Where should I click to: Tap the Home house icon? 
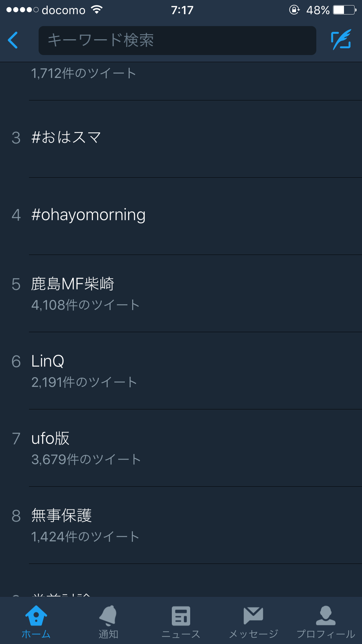pyautogui.click(x=36, y=615)
